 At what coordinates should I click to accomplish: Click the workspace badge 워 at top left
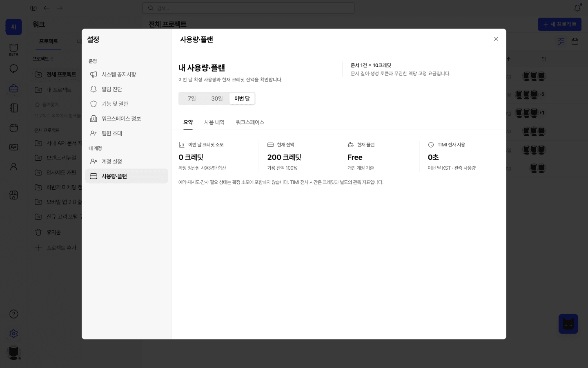click(x=13, y=27)
